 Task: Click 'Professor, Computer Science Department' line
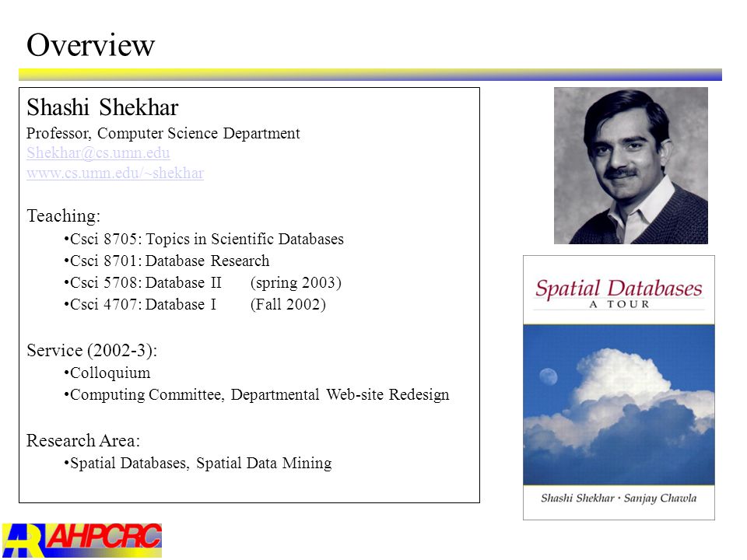pyautogui.click(x=163, y=133)
